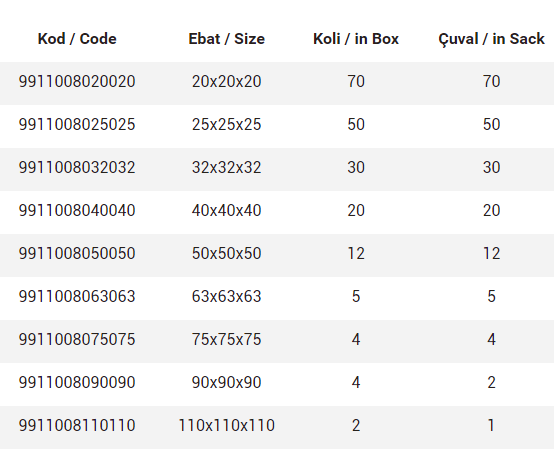Click product code 9911008075075
The width and height of the screenshot is (554, 459).
point(77,340)
